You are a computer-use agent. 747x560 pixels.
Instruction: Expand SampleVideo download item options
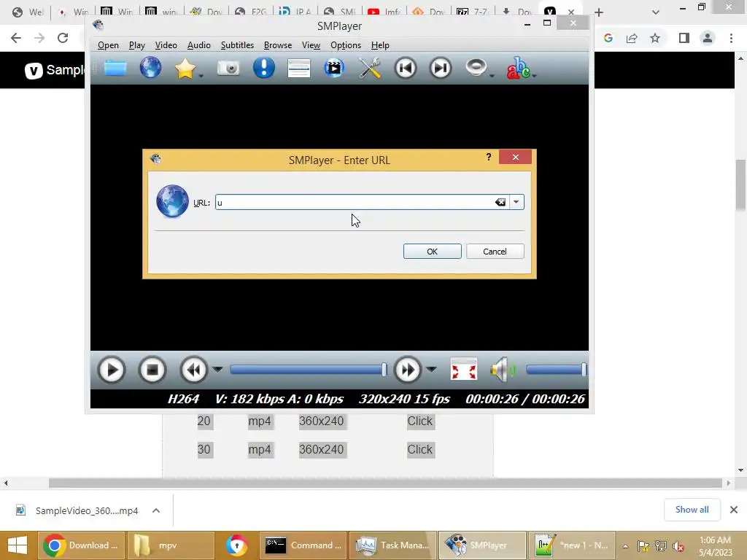click(156, 510)
